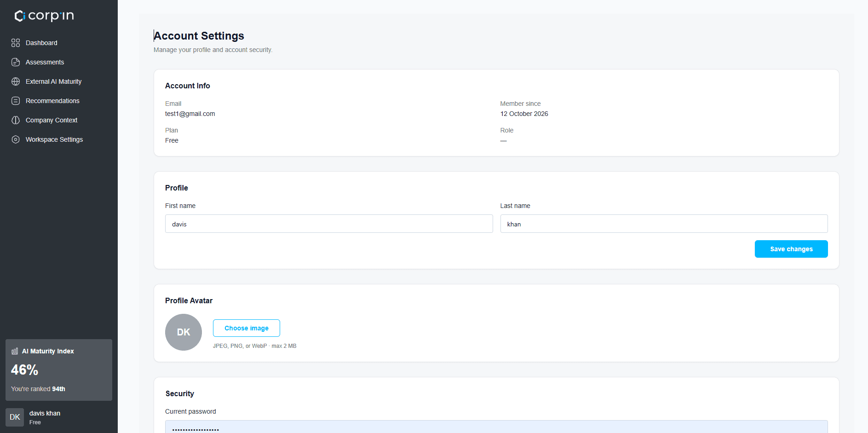Save changes to the profile

[791, 249]
